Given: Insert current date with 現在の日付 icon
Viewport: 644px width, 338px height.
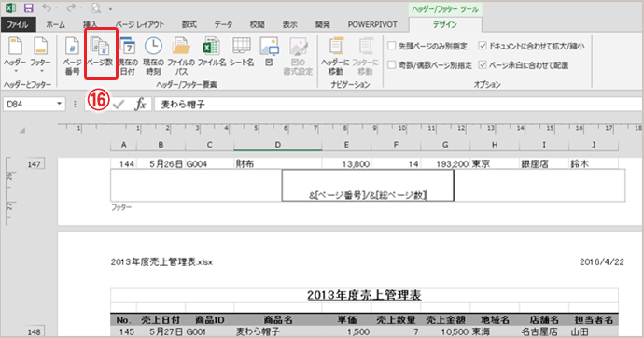Looking at the screenshot, I should coord(128,56).
